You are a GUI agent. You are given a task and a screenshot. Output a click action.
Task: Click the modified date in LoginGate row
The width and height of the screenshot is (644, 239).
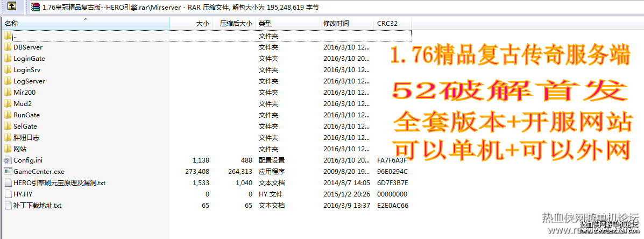346,58
